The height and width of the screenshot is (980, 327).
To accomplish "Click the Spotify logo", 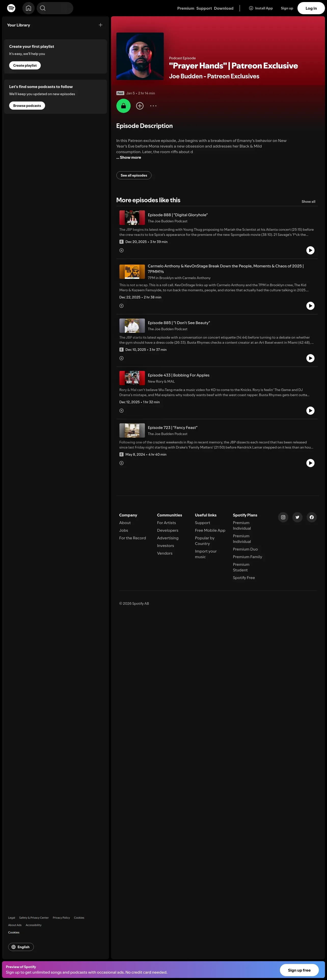I will (x=11, y=8).
